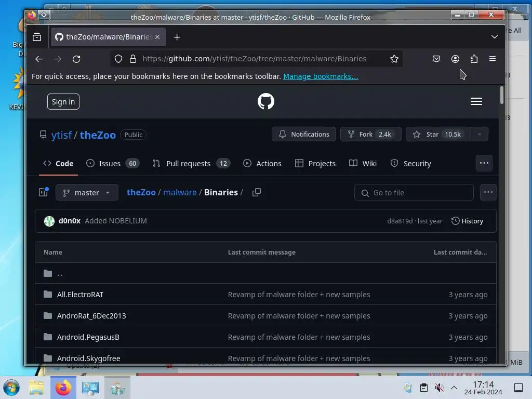Image resolution: width=532 pixels, height=399 pixels.
Task: Open All.ElectroRAT folder
Action: click(x=80, y=295)
